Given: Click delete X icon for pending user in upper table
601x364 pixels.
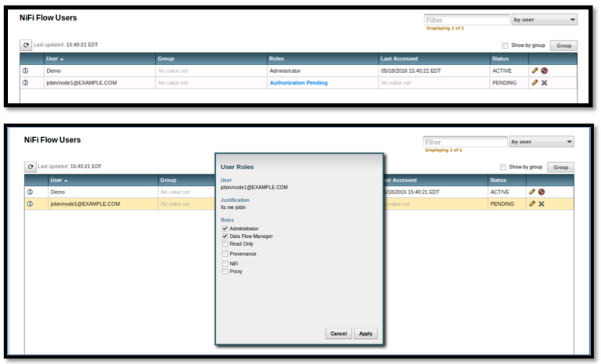Looking at the screenshot, I should click(x=544, y=83).
